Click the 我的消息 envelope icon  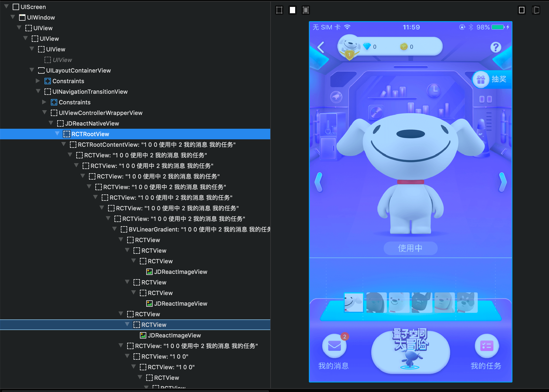pyautogui.click(x=334, y=346)
